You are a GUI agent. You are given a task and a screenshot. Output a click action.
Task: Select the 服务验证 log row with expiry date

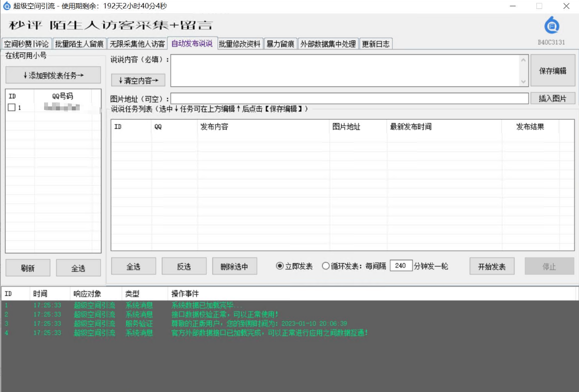tap(288, 324)
